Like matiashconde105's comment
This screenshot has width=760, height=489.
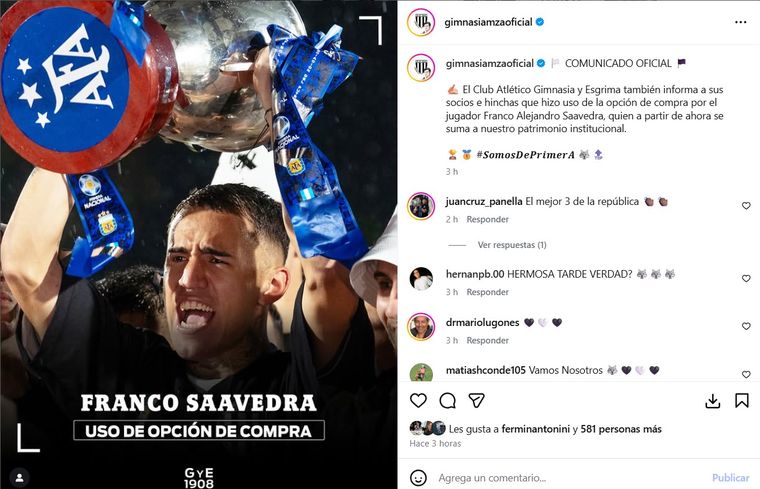tap(746, 375)
